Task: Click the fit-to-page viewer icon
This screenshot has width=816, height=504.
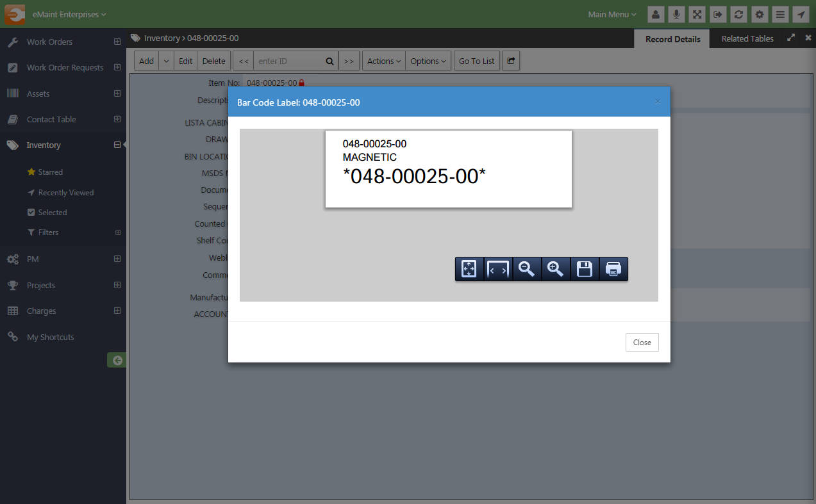Action: tap(469, 269)
